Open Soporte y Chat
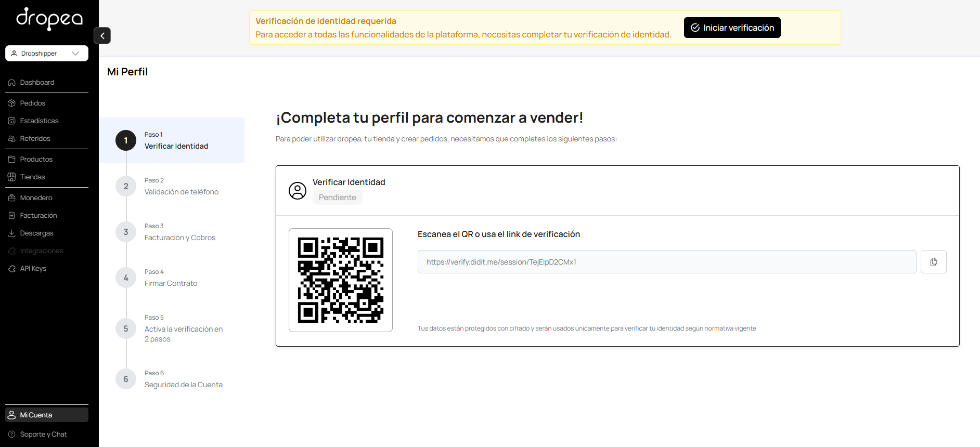The width and height of the screenshot is (980, 447). [47, 435]
